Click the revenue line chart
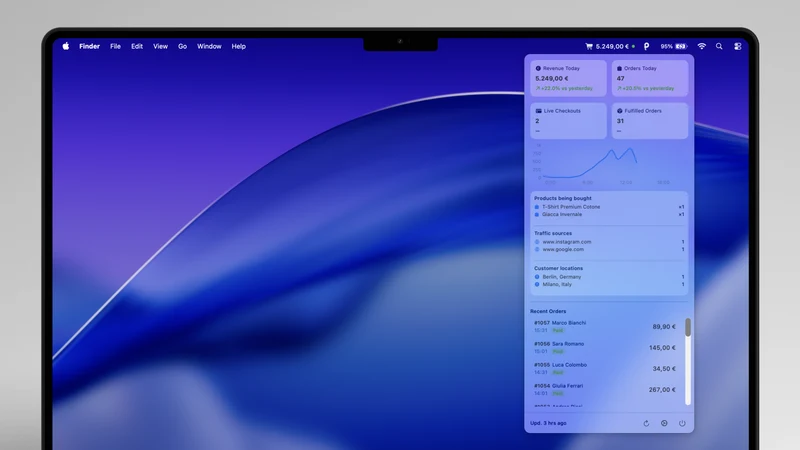This screenshot has height=450, width=800. (607, 163)
